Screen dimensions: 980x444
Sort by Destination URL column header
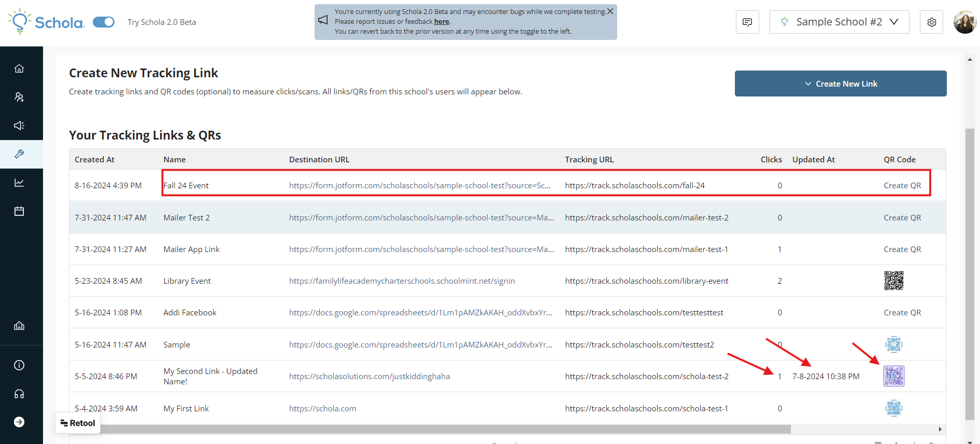(x=319, y=160)
